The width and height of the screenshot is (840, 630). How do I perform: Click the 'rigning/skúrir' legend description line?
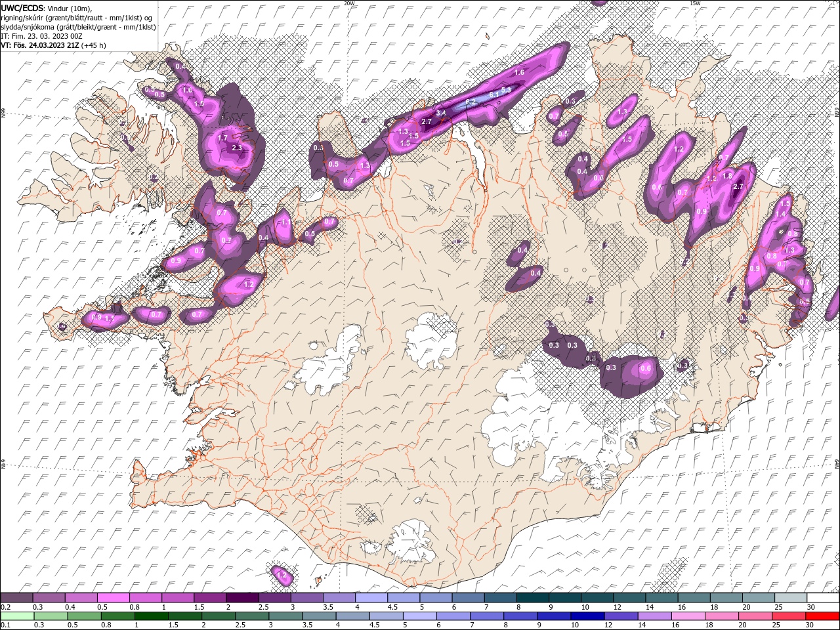pos(77,18)
